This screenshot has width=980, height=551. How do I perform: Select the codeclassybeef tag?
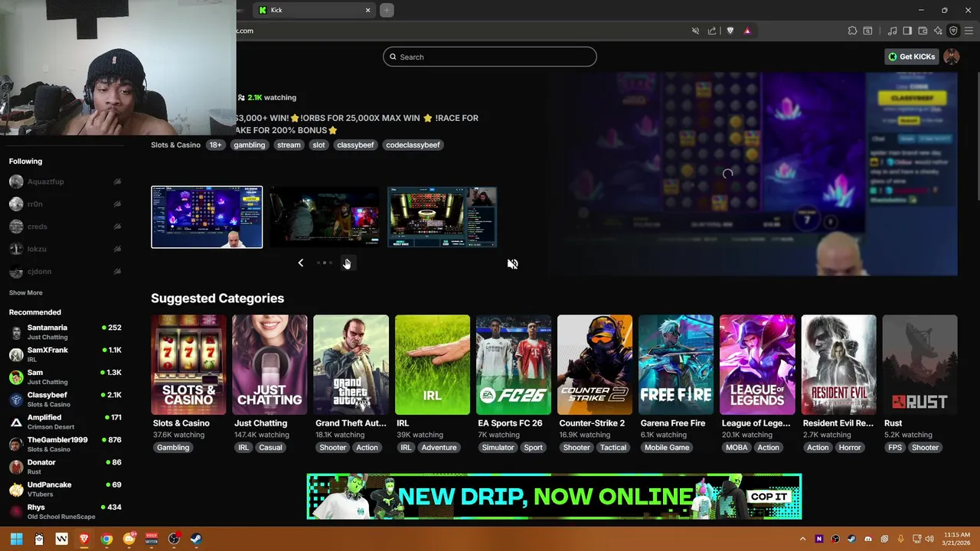point(413,145)
